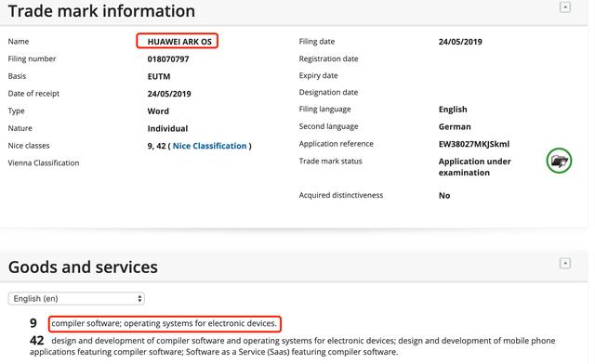Click the Acquired distinctiveness No value
The image size is (595, 364).
tap(444, 196)
